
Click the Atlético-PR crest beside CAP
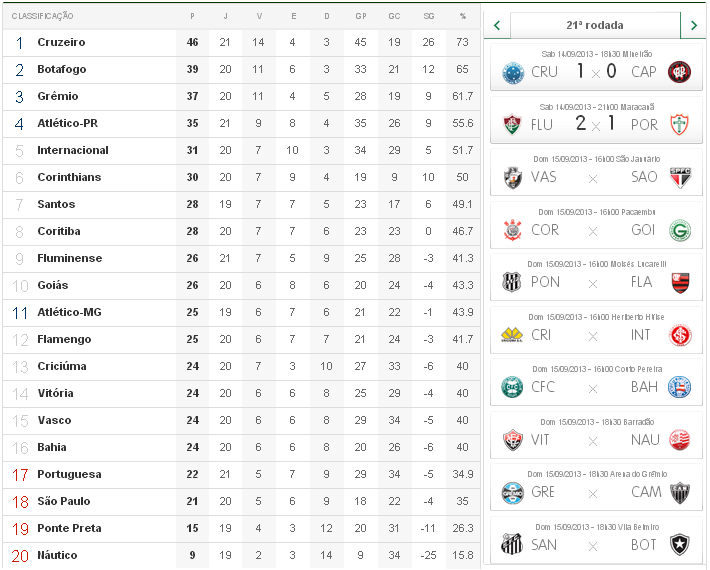click(680, 72)
